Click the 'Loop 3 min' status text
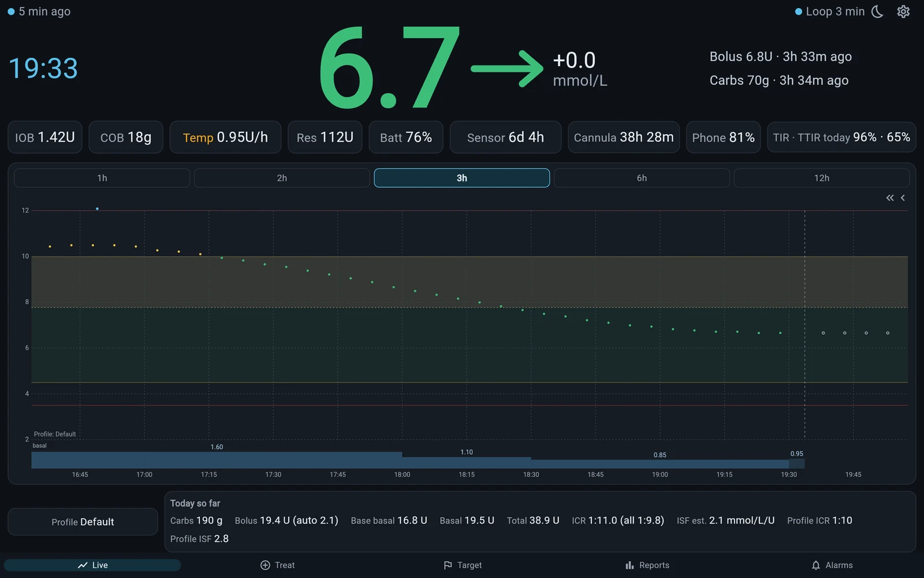Viewport: 924px width, 578px height. pyautogui.click(x=835, y=12)
